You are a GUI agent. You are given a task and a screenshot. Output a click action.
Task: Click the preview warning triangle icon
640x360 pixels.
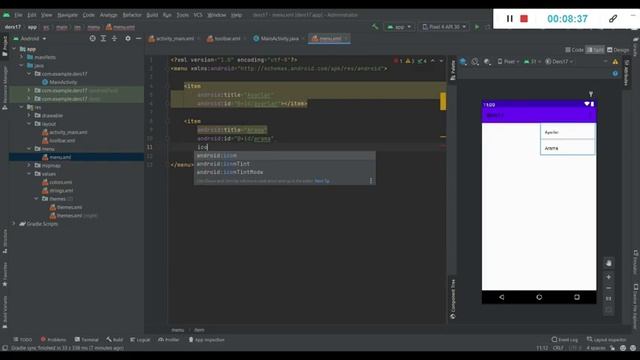615,62
